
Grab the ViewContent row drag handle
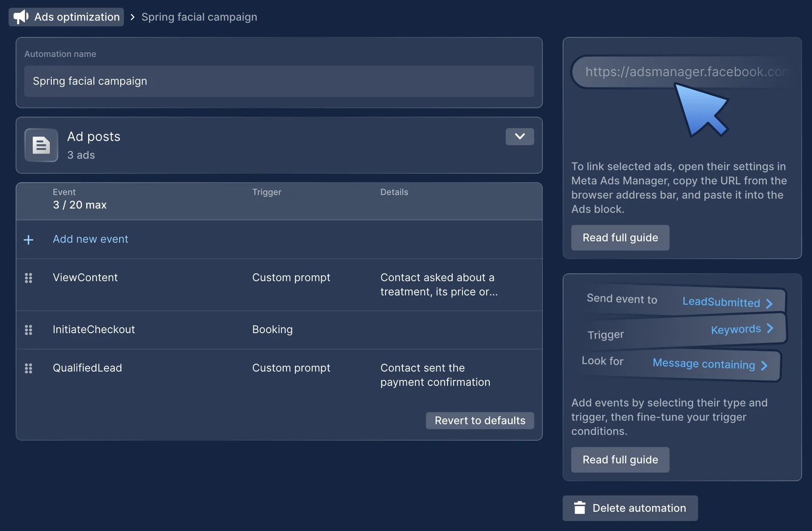point(28,278)
